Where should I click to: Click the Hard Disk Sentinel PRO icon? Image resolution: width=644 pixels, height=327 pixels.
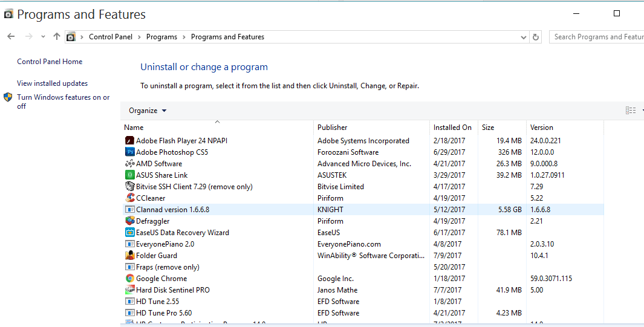pos(130,290)
